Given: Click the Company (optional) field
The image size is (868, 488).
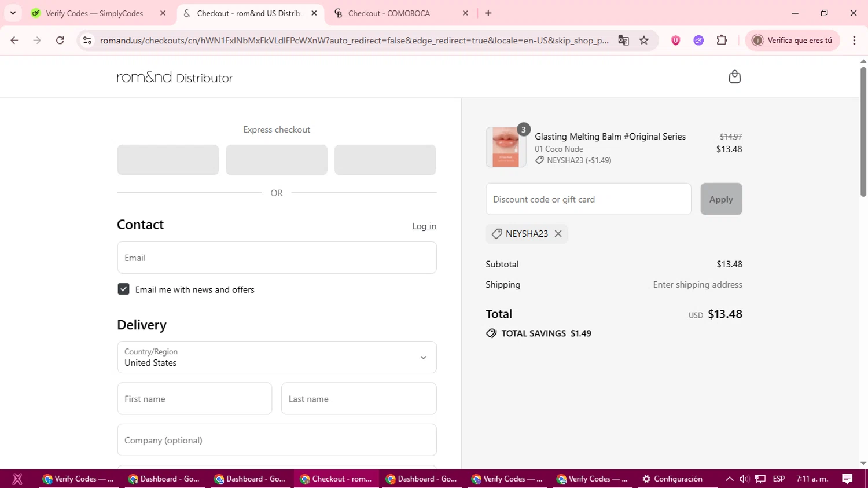Looking at the screenshot, I should (x=277, y=440).
